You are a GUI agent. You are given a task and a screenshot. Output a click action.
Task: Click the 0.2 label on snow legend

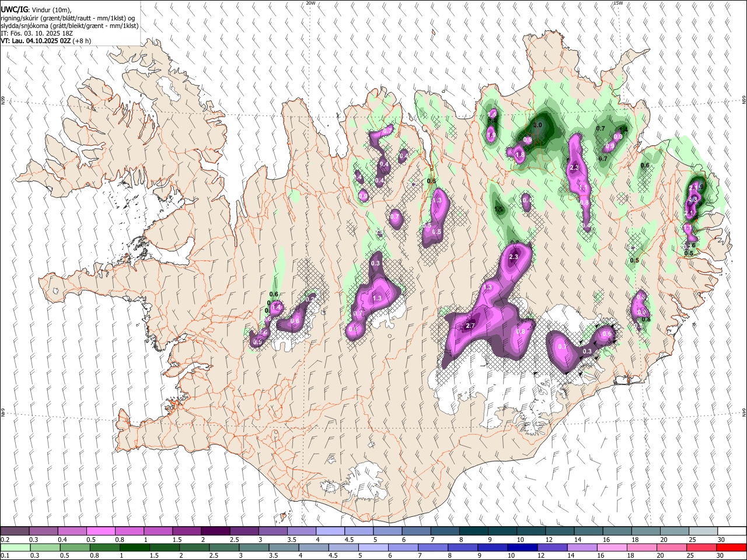5,540
